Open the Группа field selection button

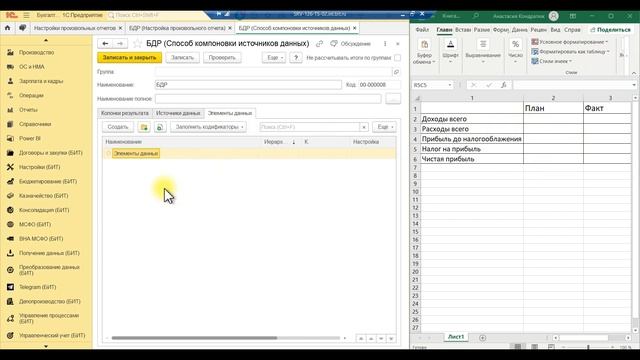point(396,72)
